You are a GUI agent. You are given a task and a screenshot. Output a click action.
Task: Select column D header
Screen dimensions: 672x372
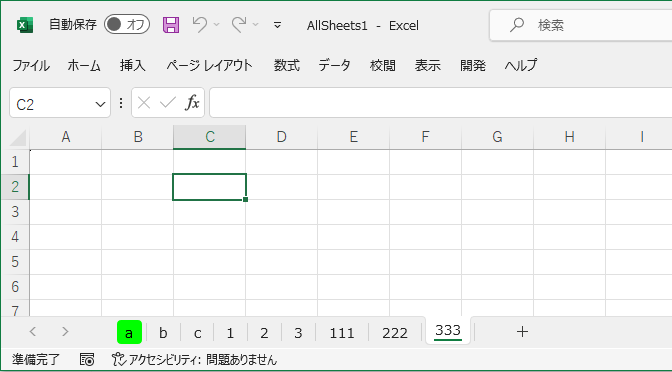click(282, 137)
